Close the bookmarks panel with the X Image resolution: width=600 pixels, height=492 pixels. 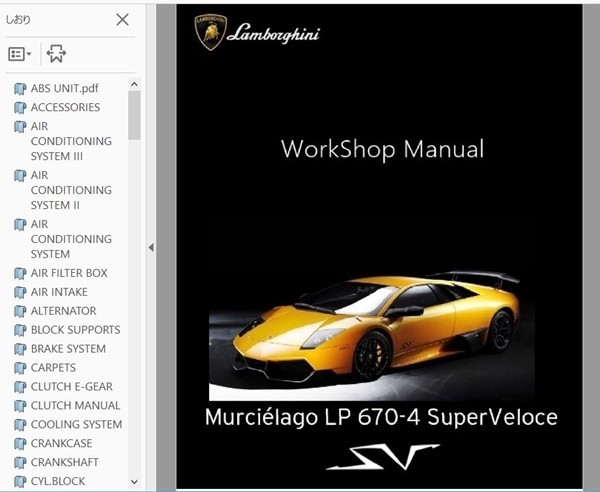click(122, 20)
